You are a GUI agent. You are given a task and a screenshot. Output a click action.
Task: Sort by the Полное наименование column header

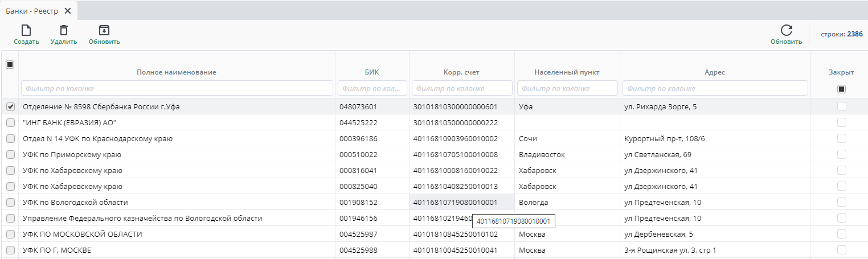177,72
